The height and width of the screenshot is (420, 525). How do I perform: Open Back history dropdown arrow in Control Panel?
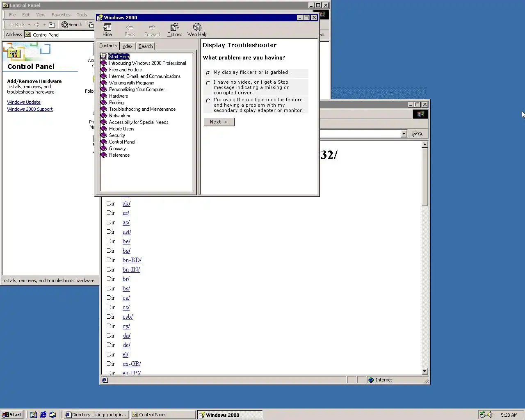[29, 25]
